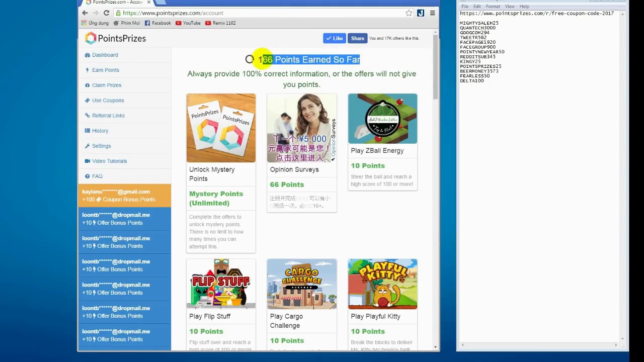The height and width of the screenshot is (362, 644).
Task: Click the MIGHTYSALEH25 code in Notepad
Action: (x=479, y=23)
